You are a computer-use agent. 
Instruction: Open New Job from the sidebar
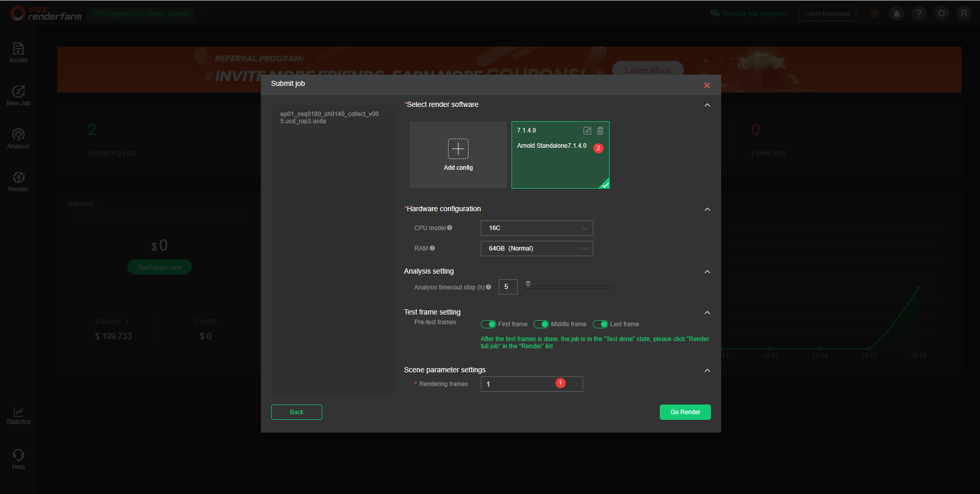pyautogui.click(x=18, y=96)
